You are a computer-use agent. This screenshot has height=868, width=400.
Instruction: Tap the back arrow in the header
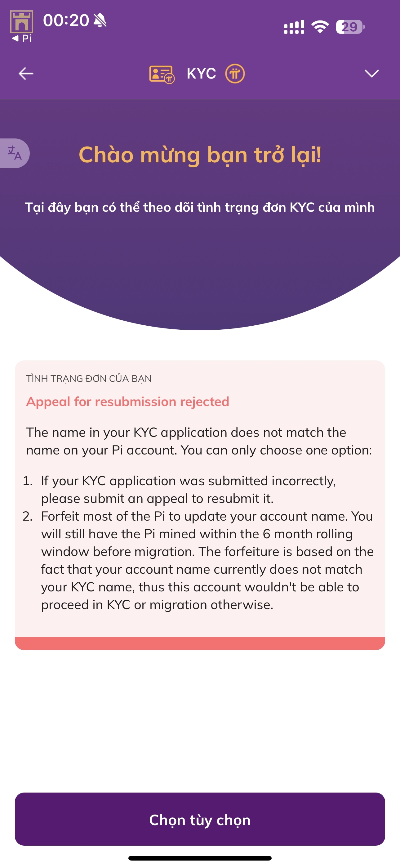[26, 74]
